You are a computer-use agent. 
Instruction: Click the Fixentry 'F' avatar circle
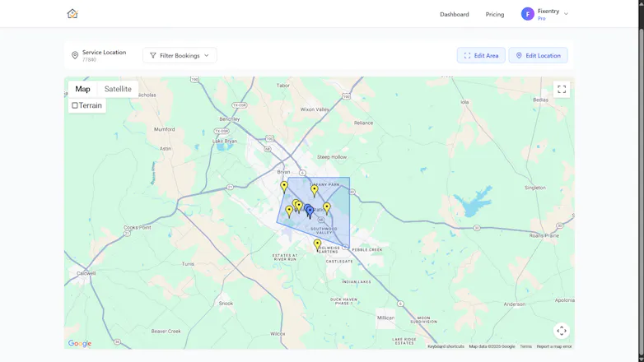[528, 14]
